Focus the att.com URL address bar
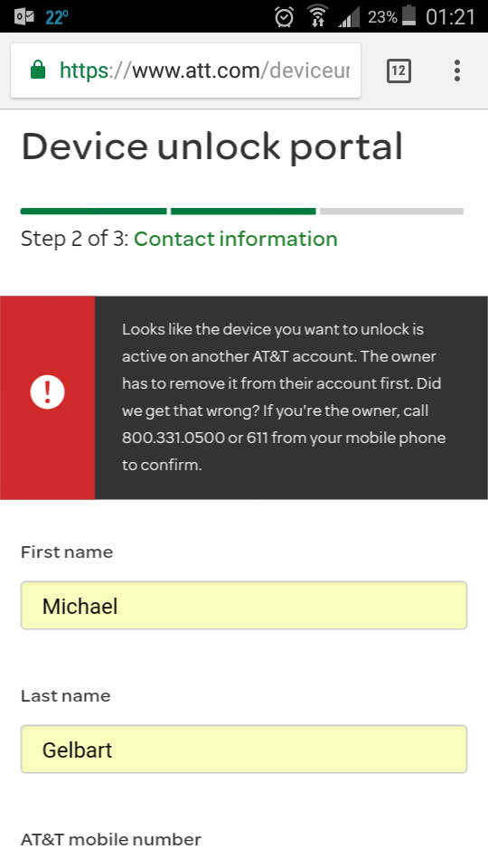This screenshot has width=488, height=868. pos(186,71)
